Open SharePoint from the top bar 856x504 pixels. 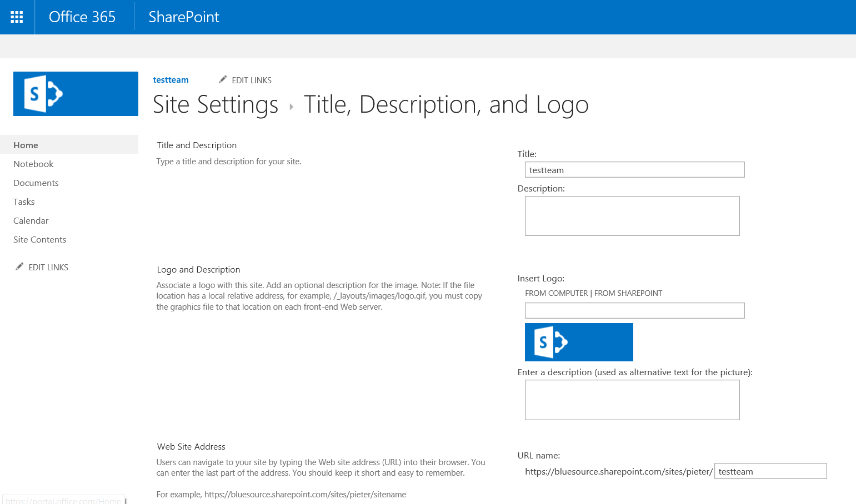[x=184, y=17]
